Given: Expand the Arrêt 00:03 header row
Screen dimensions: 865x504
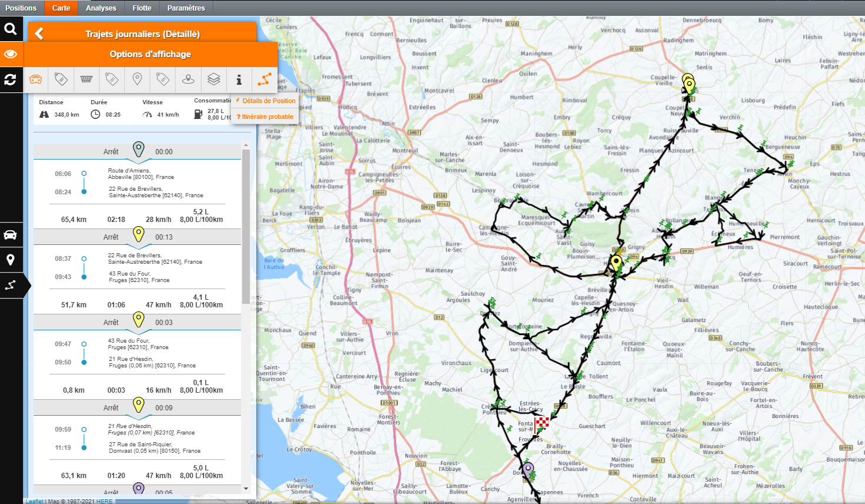Looking at the screenshot, I should tap(137, 323).
